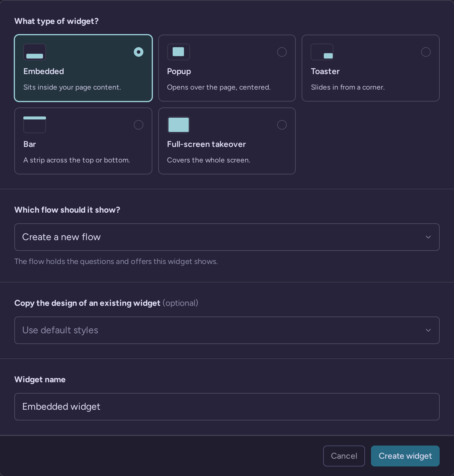Click the Full-screen takeover layout icon
This screenshot has height=476, width=454.
click(179, 125)
